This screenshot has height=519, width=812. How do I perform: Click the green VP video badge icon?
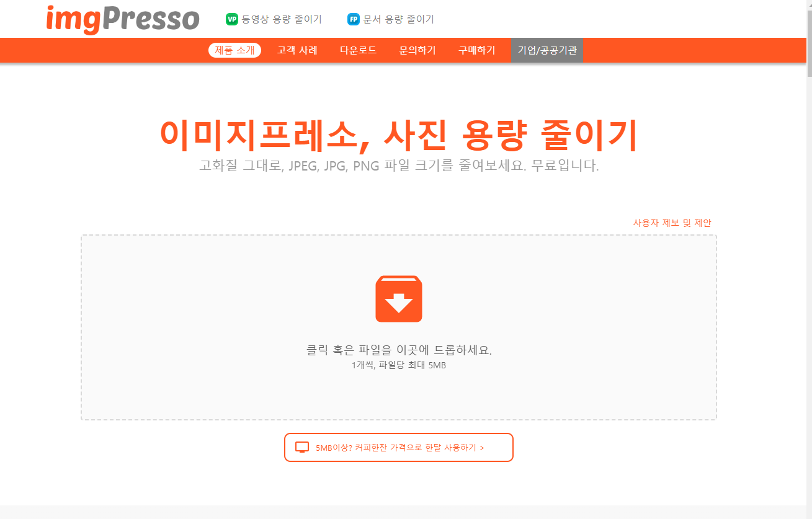point(232,19)
